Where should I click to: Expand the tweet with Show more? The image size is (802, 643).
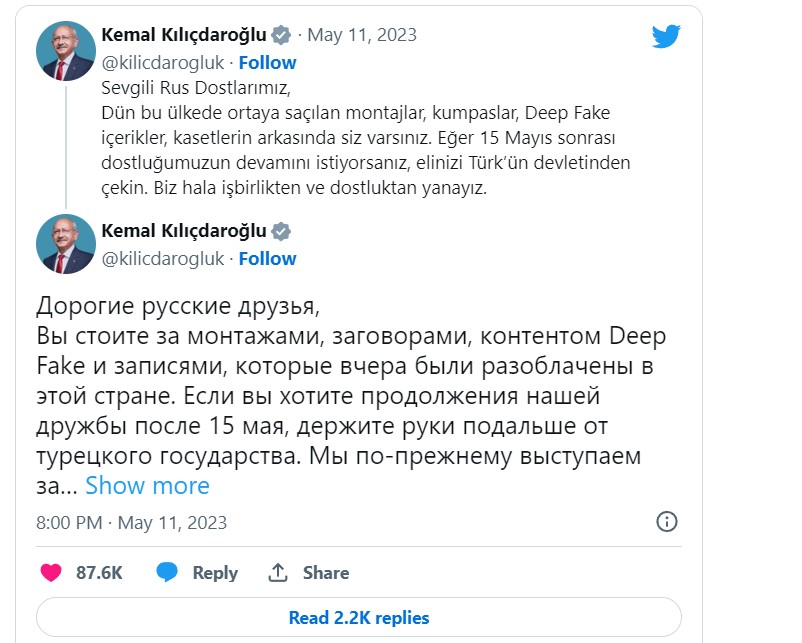(x=147, y=486)
